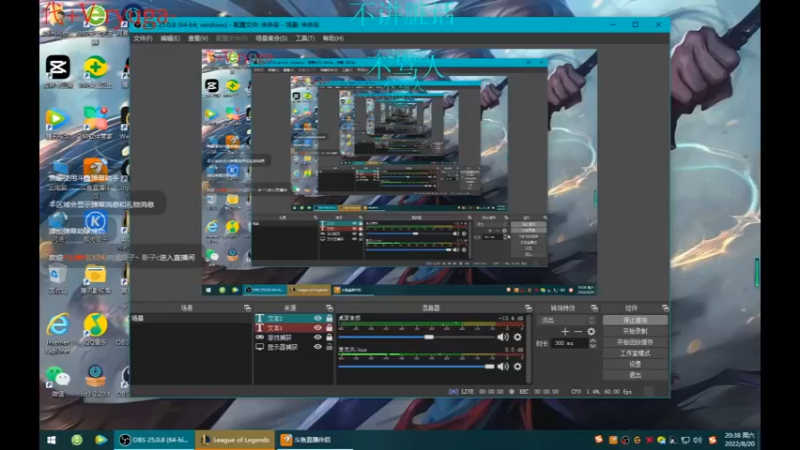Open the Recycle Bin desktop icon

point(58,281)
